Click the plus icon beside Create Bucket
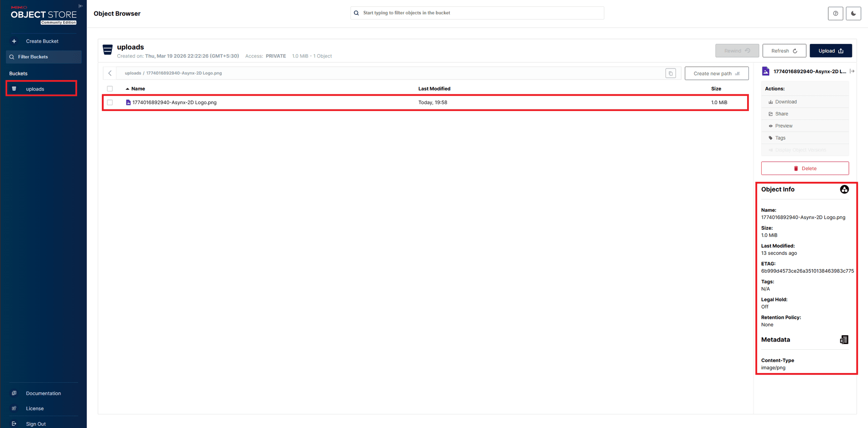Image resolution: width=868 pixels, height=428 pixels. click(x=14, y=41)
